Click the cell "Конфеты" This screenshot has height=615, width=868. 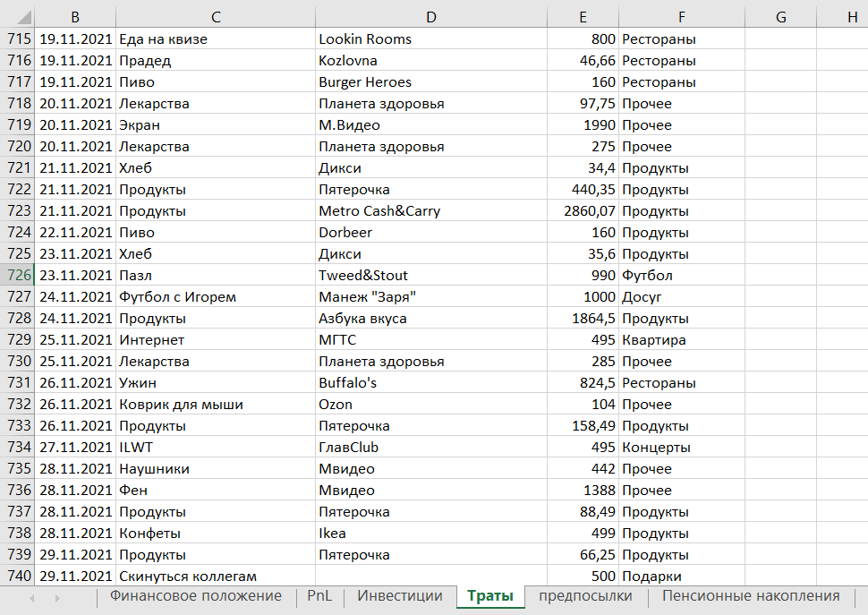(216, 533)
